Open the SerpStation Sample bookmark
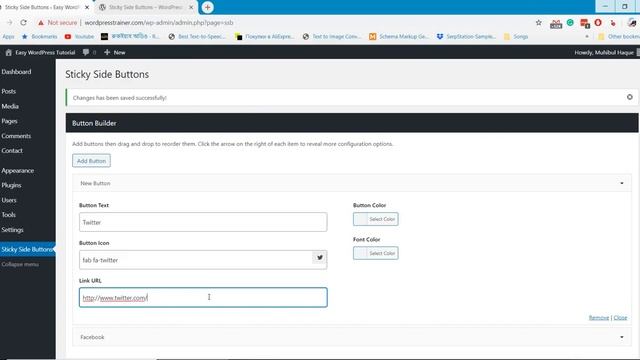Screen dimensions: 640x360 point(467,36)
